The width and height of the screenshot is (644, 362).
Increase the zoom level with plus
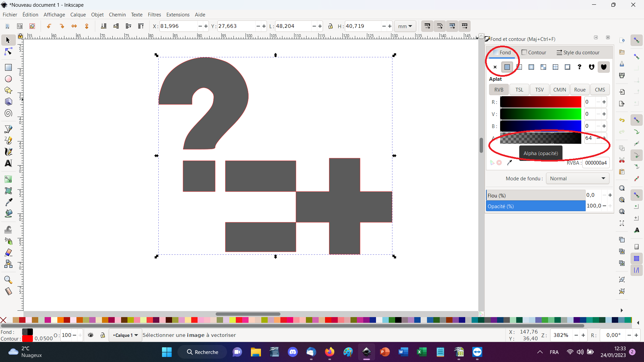(583, 335)
